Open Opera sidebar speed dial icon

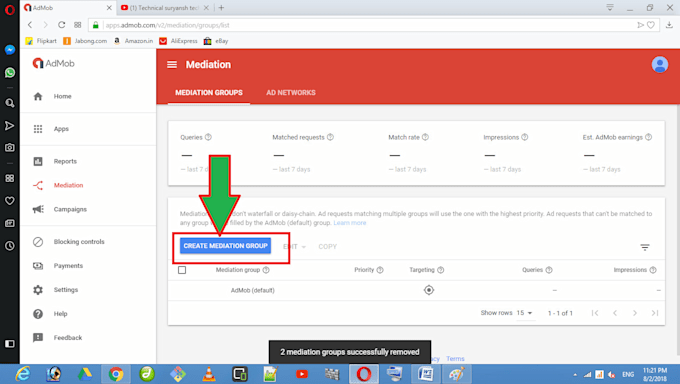pyautogui.click(x=10, y=178)
